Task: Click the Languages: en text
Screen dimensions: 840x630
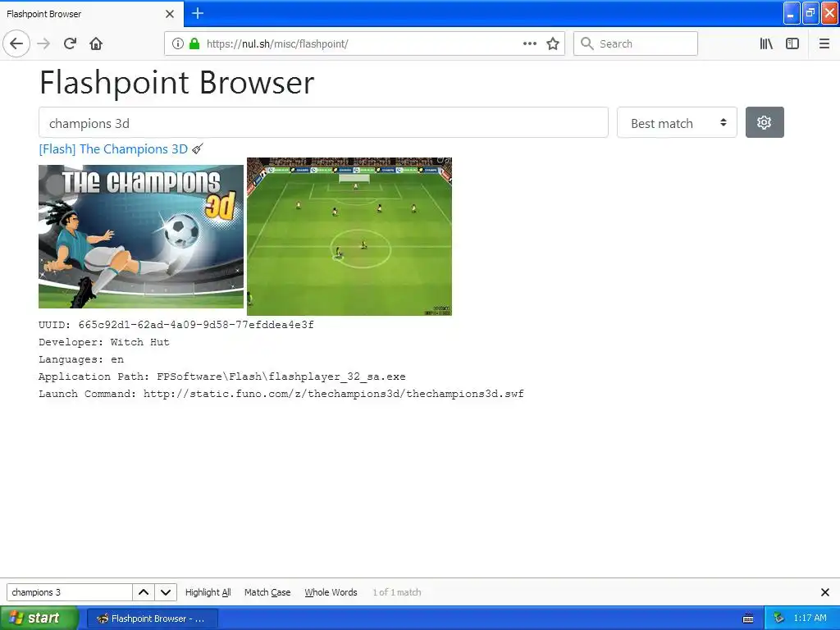Action: coord(81,359)
